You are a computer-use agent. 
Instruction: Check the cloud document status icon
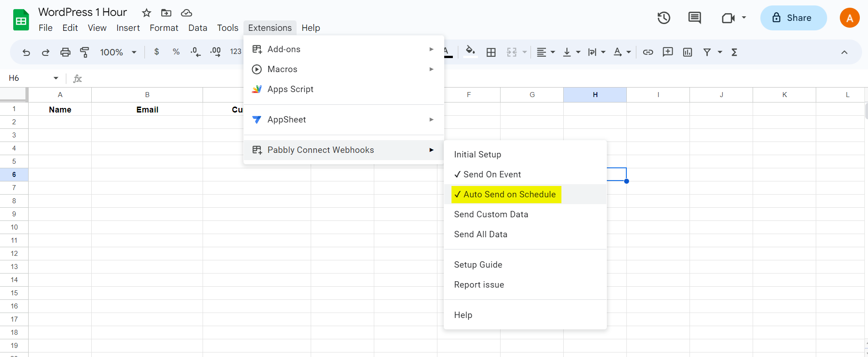pyautogui.click(x=186, y=13)
